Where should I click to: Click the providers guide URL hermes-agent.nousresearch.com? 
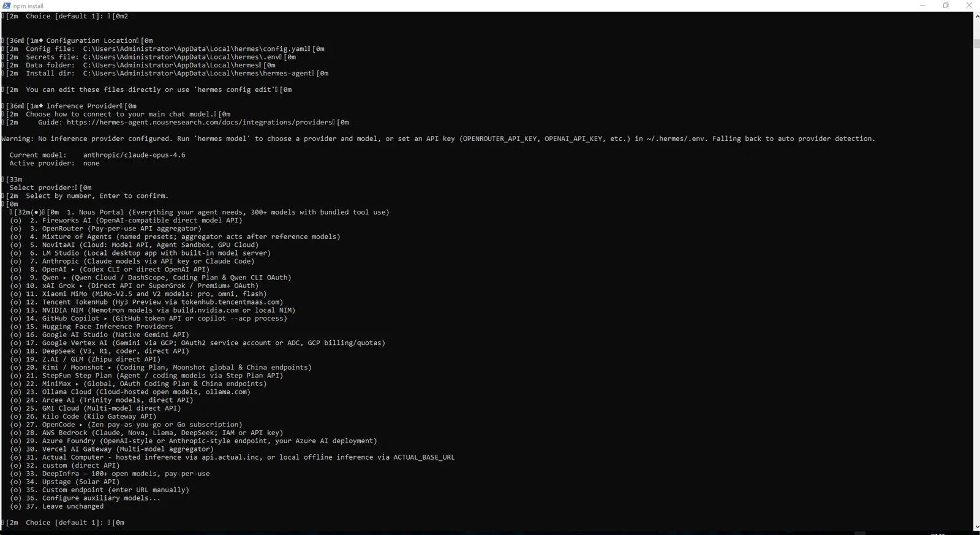[x=200, y=123]
